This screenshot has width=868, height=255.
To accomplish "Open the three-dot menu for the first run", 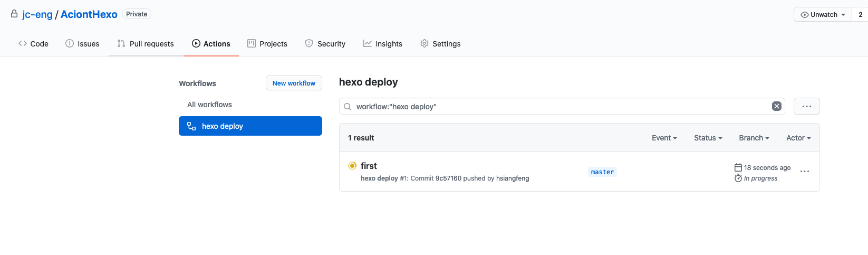I will [804, 172].
